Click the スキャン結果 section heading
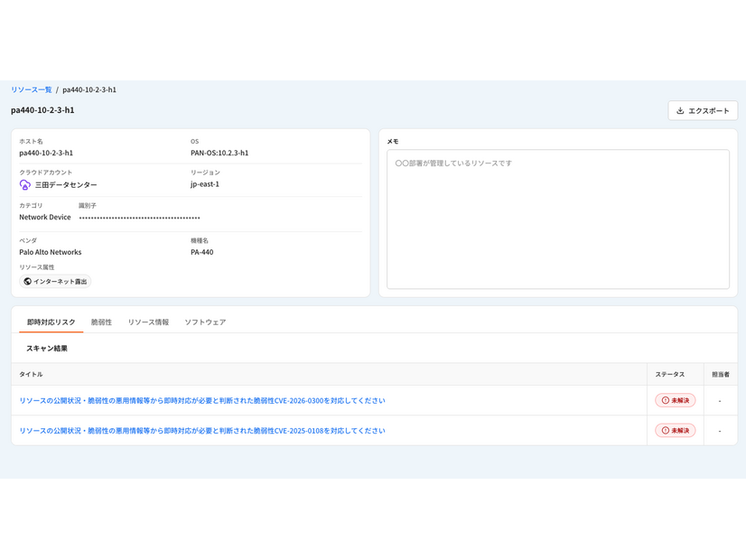 coord(47,349)
